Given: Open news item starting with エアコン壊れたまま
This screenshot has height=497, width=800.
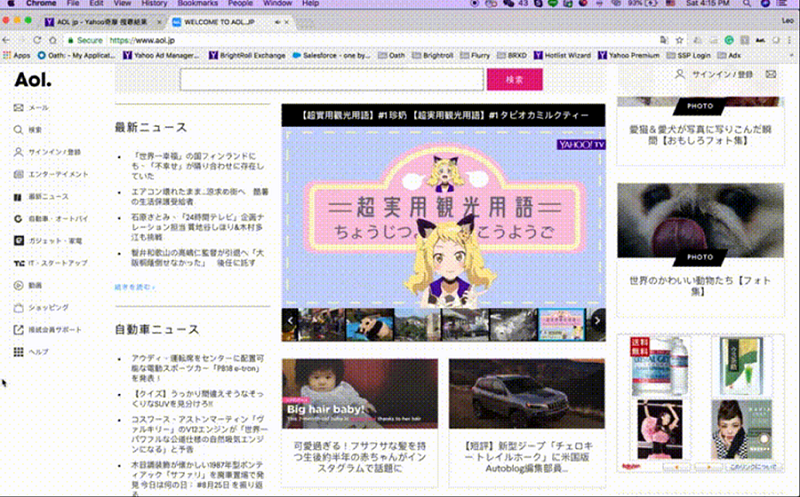Looking at the screenshot, I should pyautogui.click(x=199, y=196).
